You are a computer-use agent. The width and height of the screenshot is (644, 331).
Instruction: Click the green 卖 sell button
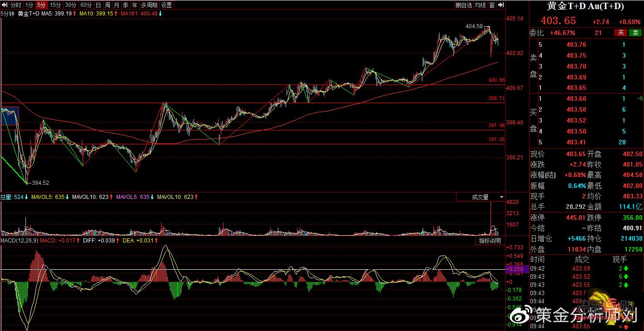click(x=635, y=33)
